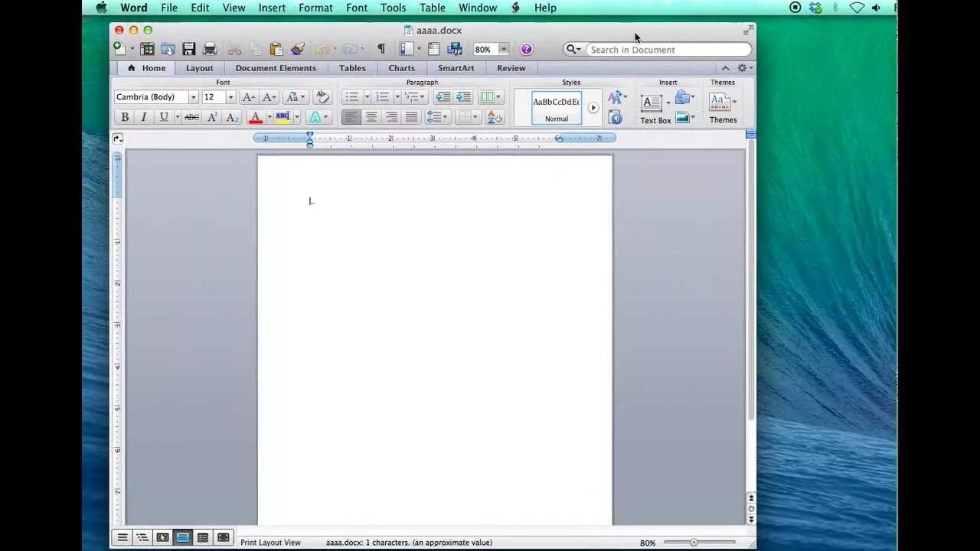The height and width of the screenshot is (551, 980).
Task: Clear formatting with eraser icon
Action: click(322, 97)
